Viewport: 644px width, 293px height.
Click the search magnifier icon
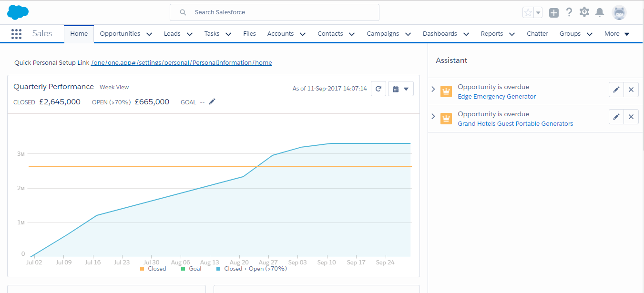pyautogui.click(x=183, y=12)
